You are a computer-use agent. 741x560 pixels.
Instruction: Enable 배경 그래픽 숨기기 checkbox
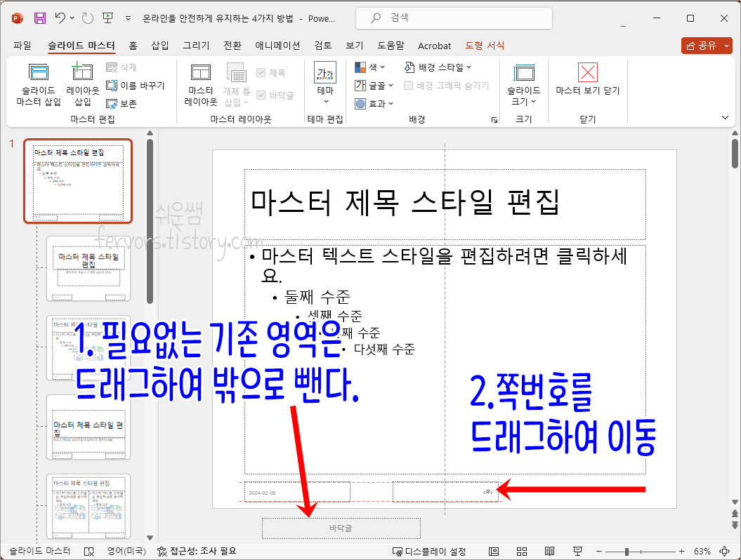click(409, 85)
